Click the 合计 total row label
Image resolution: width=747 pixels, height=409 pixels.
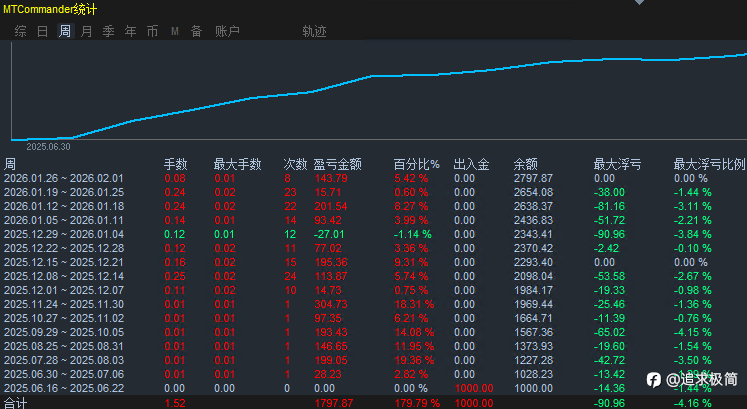click(15, 403)
